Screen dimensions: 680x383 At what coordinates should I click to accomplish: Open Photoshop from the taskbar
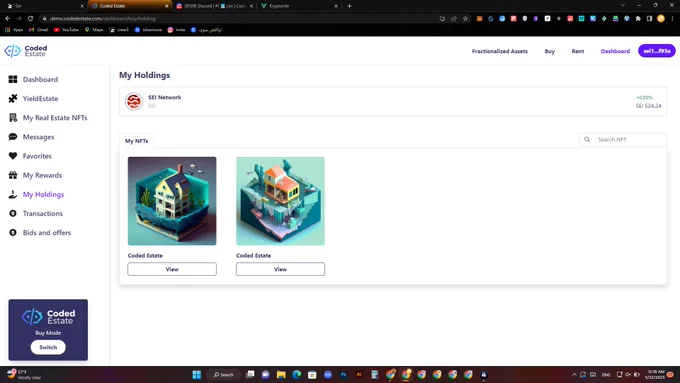(x=343, y=374)
